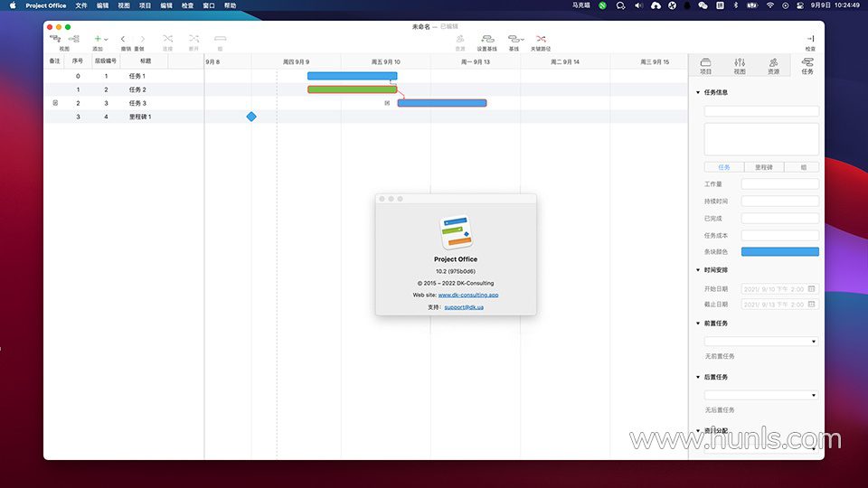Click the 层级编号 column header
868x488 pixels.
coord(105,61)
